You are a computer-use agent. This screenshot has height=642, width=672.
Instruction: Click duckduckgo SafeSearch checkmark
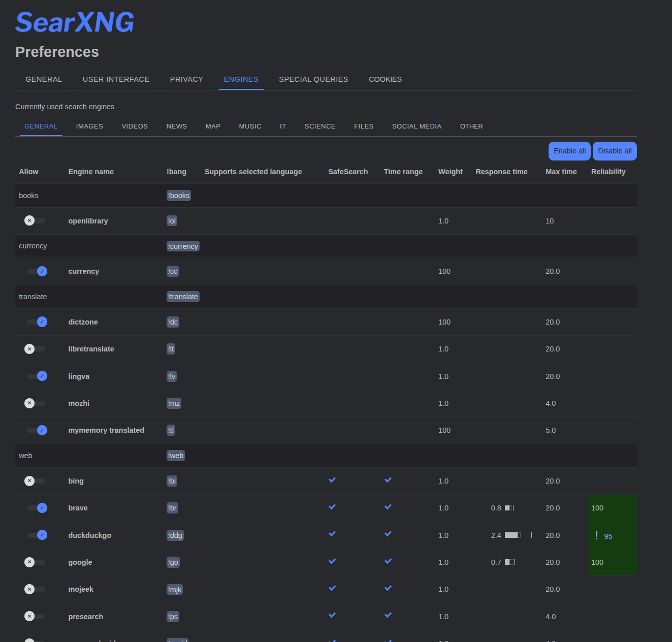tap(332, 534)
